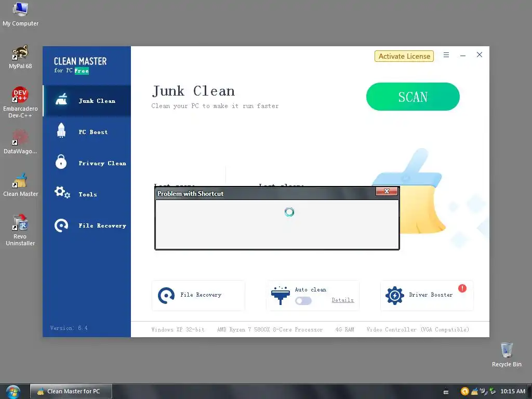Screen dimensions: 532x399
Task: Click the gears icon for Tools
Action: click(x=62, y=192)
